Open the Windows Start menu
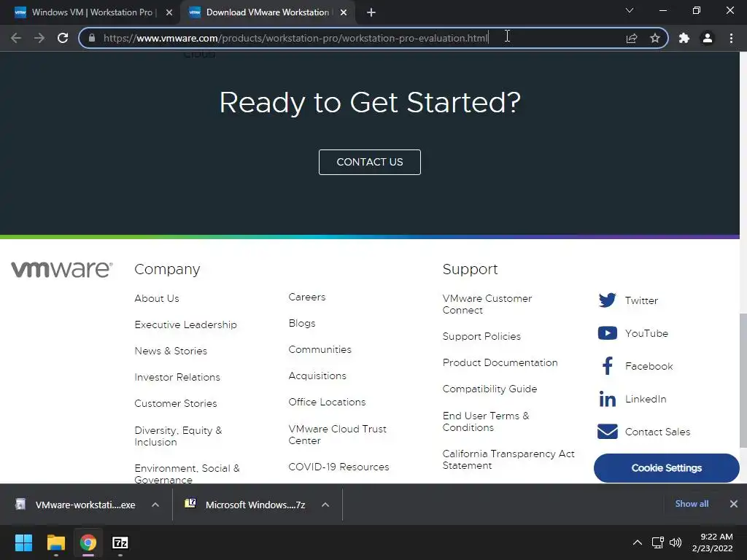 [x=23, y=542]
